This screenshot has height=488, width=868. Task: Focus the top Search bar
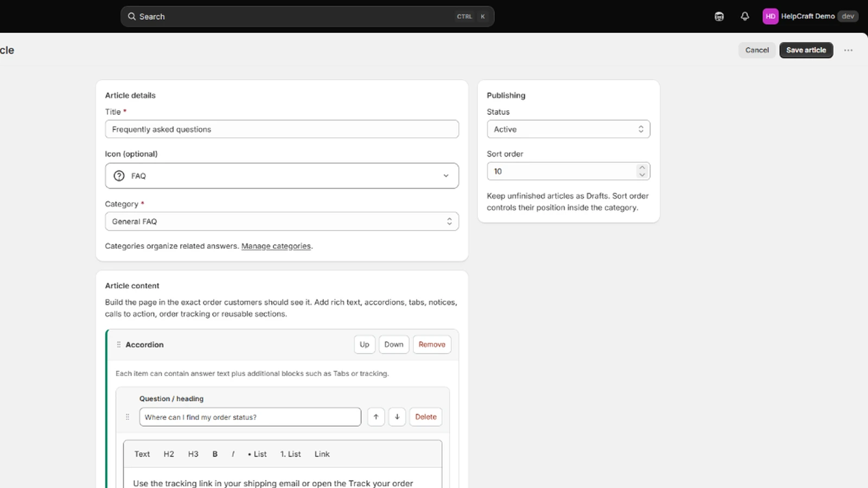(x=307, y=16)
